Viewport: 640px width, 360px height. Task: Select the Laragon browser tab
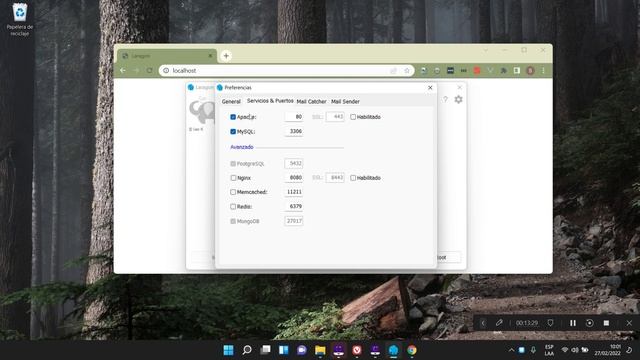click(x=167, y=56)
